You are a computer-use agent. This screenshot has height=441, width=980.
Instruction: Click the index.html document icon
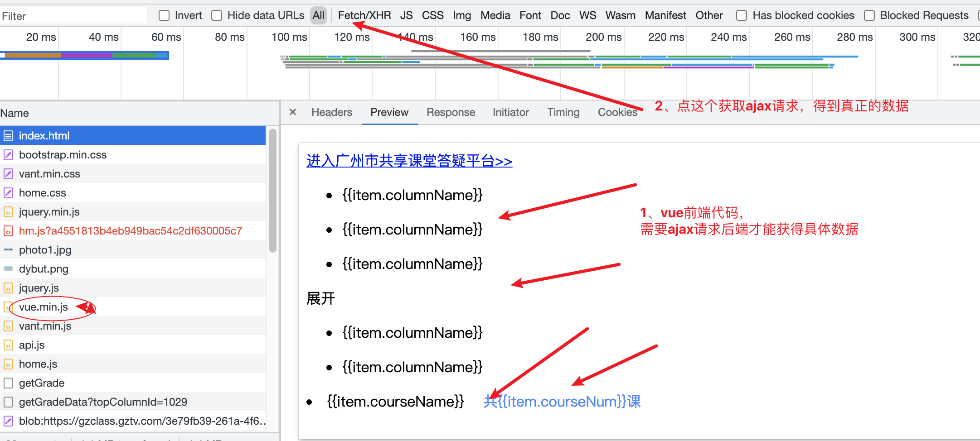pyautogui.click(x=8, y=136)
